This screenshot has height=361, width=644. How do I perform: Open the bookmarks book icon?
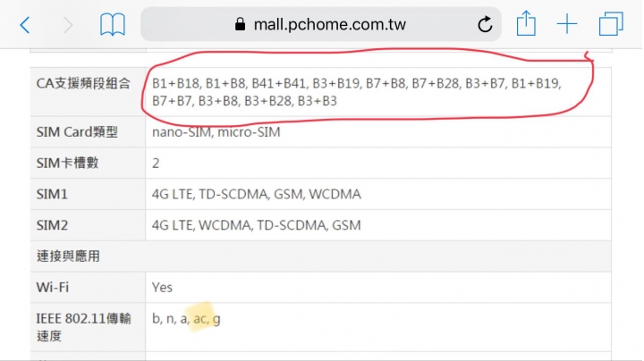(x=112, y=25)
